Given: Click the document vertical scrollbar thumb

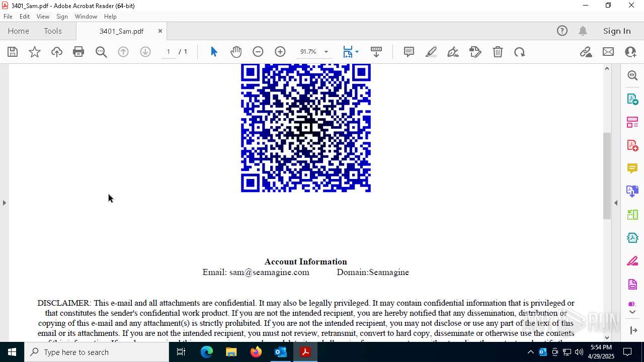Looking at the screenshot, I should (607, 175).
